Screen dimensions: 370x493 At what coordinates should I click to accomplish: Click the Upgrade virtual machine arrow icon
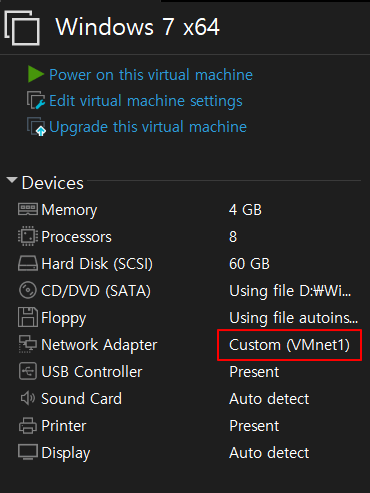[36, 127]
